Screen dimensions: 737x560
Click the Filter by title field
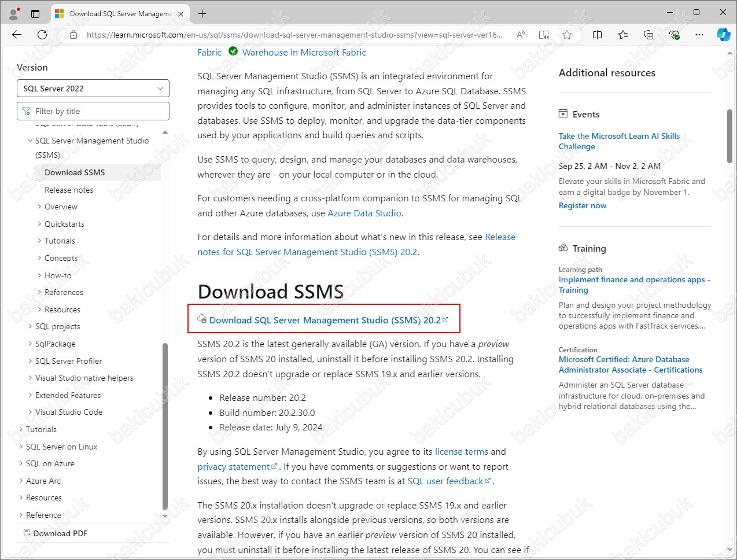click(x=93, y=111)
